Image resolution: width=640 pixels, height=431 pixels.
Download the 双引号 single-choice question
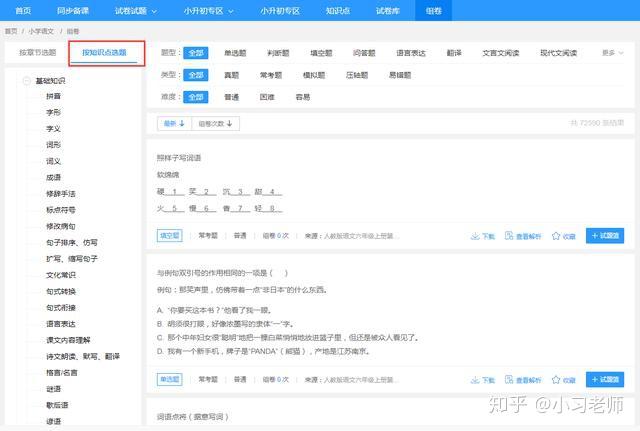[482, 380]
